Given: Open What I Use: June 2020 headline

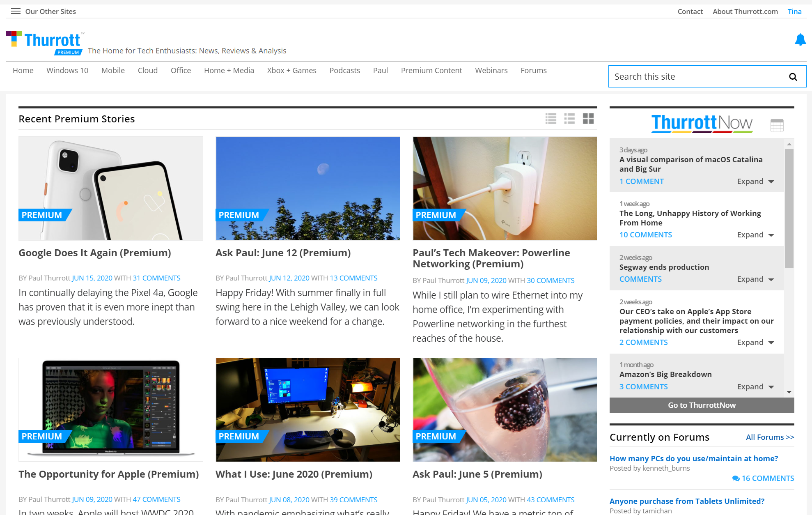Looking at the screenshot, I should point(294,474).
